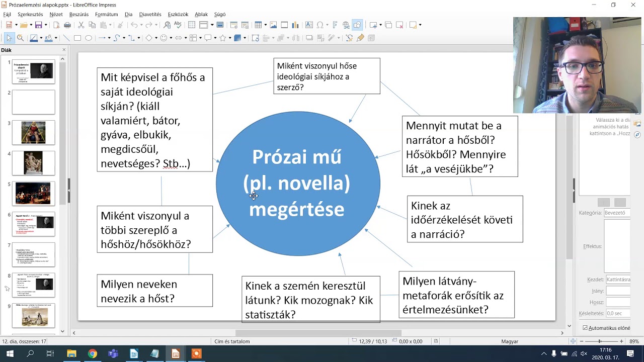
Task: Open the Nézet menu
Action: (56, 15)
